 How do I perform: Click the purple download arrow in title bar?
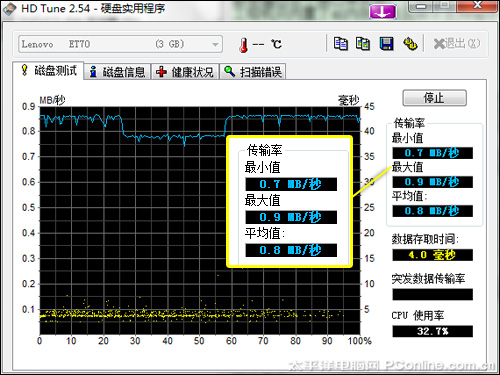(382, 12)
